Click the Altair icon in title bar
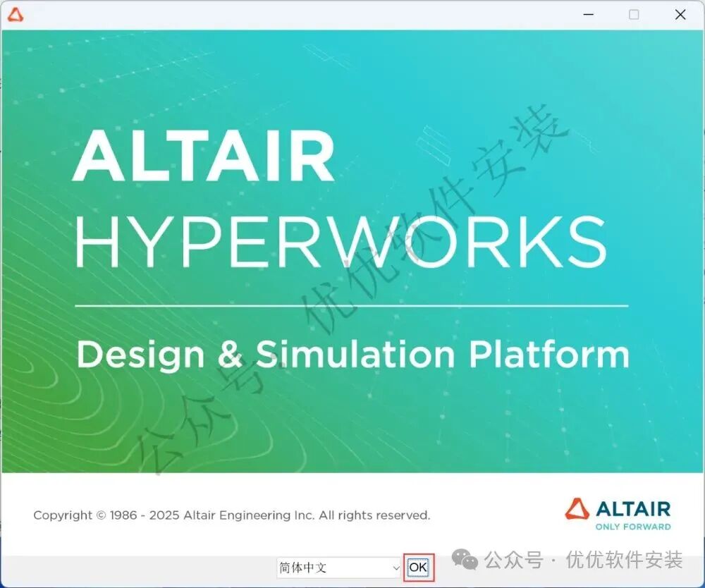The image size is (705, 588). [x=16, y=15]
